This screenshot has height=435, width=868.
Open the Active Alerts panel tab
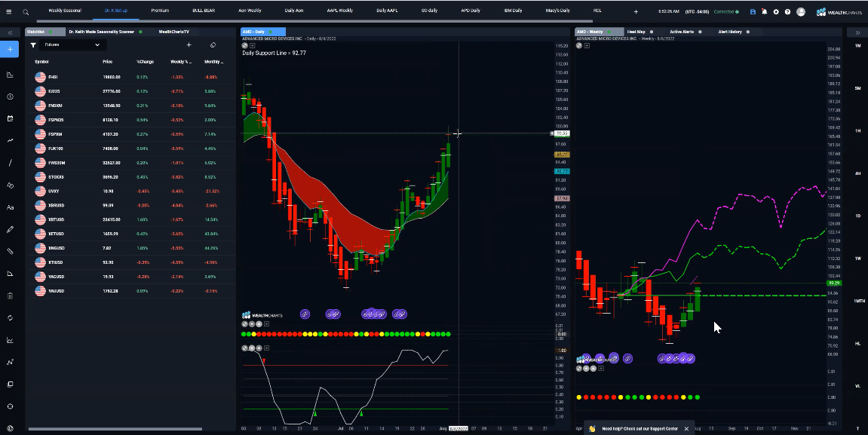(682, 32)
